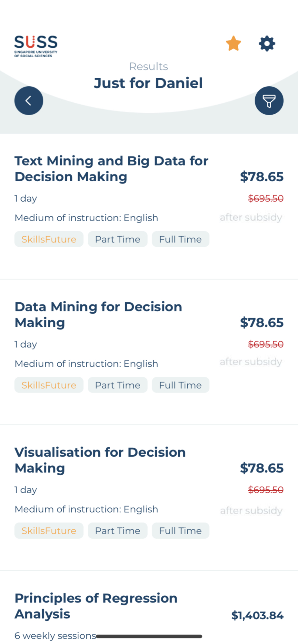Viewport: 298px width, 644px height.
Task: Open favorites with the star icon
Action: pyautogui.click(x=233, y=43)
